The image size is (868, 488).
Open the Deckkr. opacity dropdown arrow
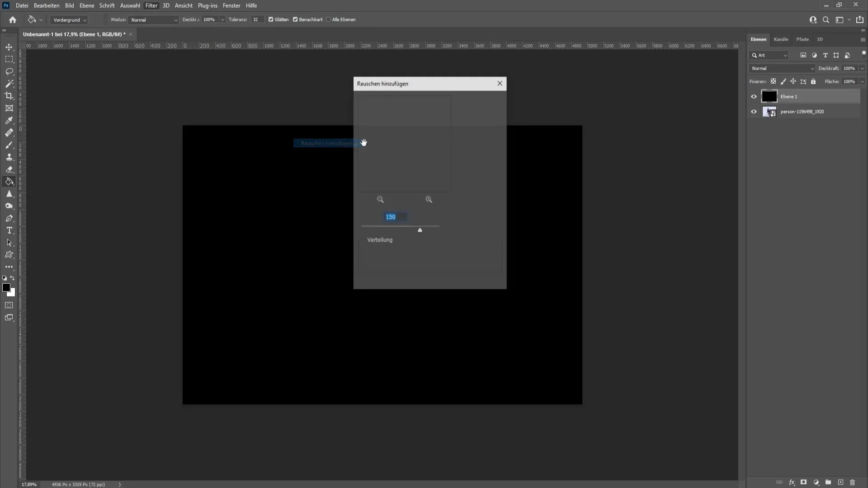pyautogui.click(x=222, y=20)
